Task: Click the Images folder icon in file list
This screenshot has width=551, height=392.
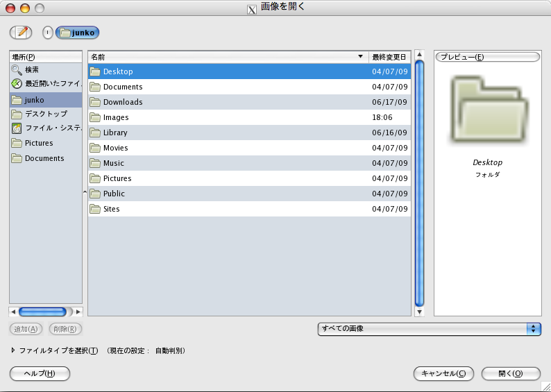Action: point(95,117)
